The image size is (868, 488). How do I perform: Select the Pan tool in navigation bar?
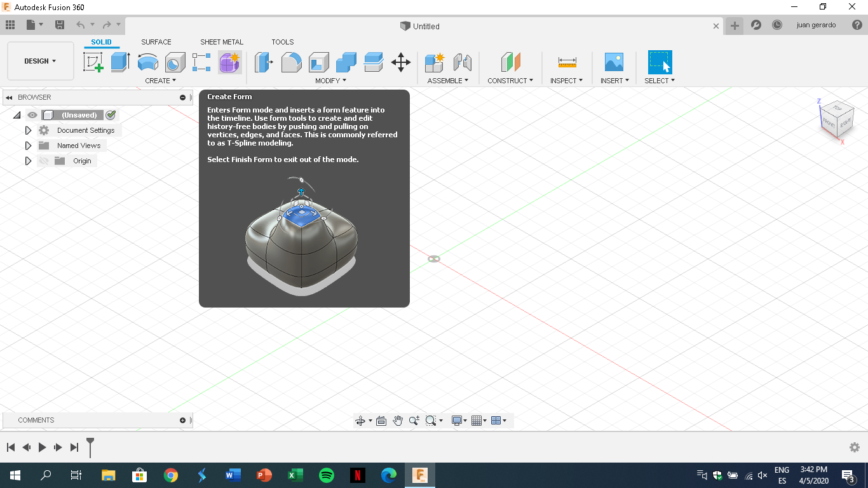pyautogui.click(x=398, y=420)
